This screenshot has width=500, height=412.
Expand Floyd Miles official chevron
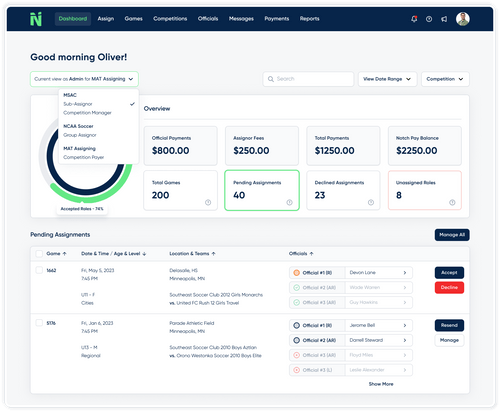pos(405,355)
